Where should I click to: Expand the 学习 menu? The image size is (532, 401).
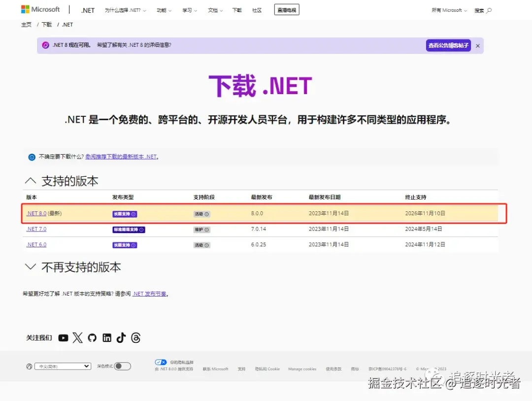coord(190,10)
